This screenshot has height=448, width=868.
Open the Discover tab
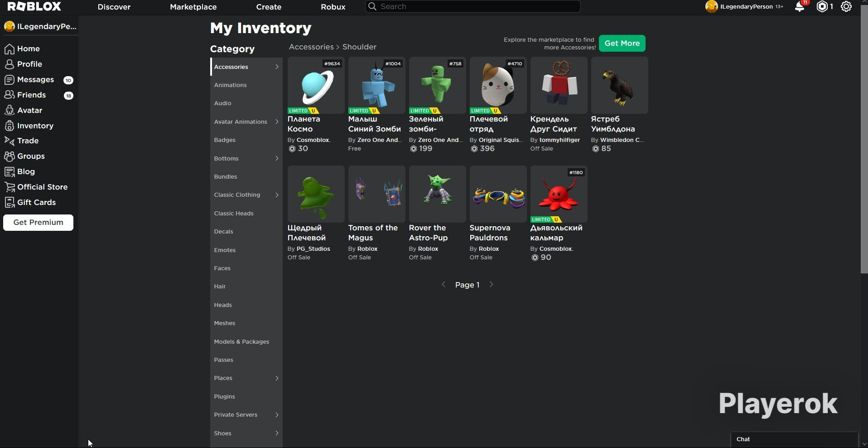pos(114,7)
